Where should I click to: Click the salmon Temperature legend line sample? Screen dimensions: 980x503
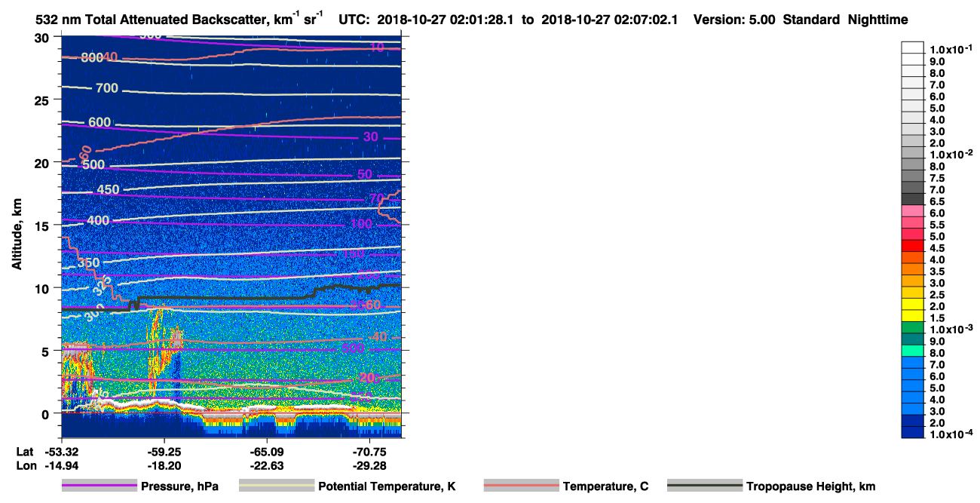(x=522, y=486)
